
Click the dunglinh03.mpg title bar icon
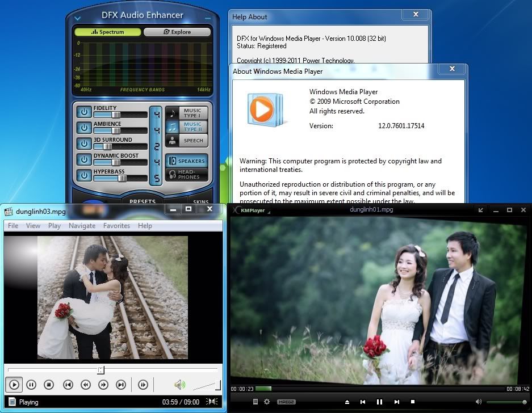[x=9, y=212]
